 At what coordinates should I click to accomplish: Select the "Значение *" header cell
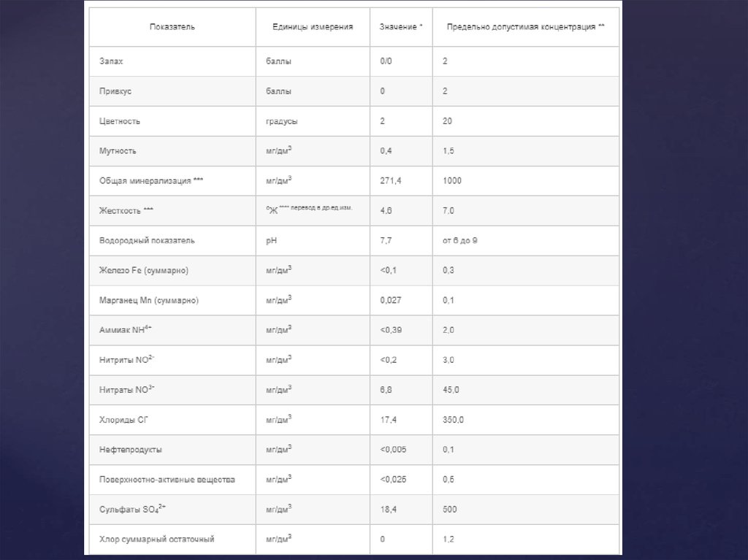(x=401, y=27)
